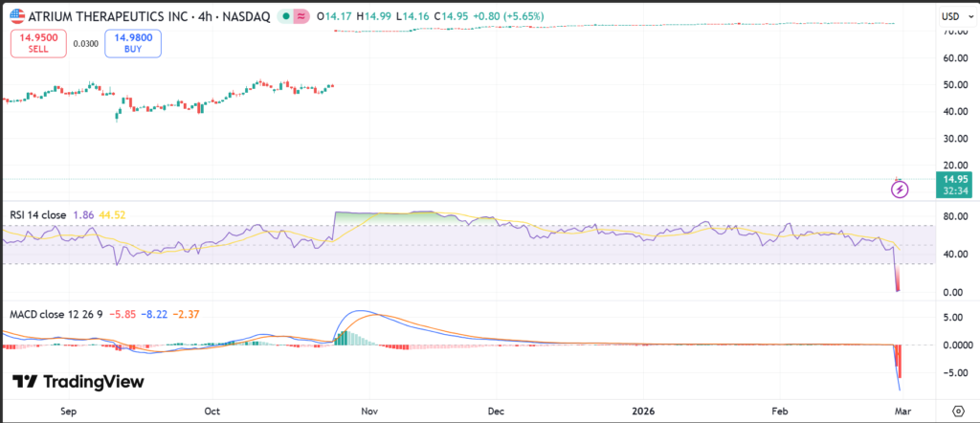Click the 0.0300 spread value
The width and height of the screenshot is (980, 423).
pyautogui.click(x=85, y=42)
